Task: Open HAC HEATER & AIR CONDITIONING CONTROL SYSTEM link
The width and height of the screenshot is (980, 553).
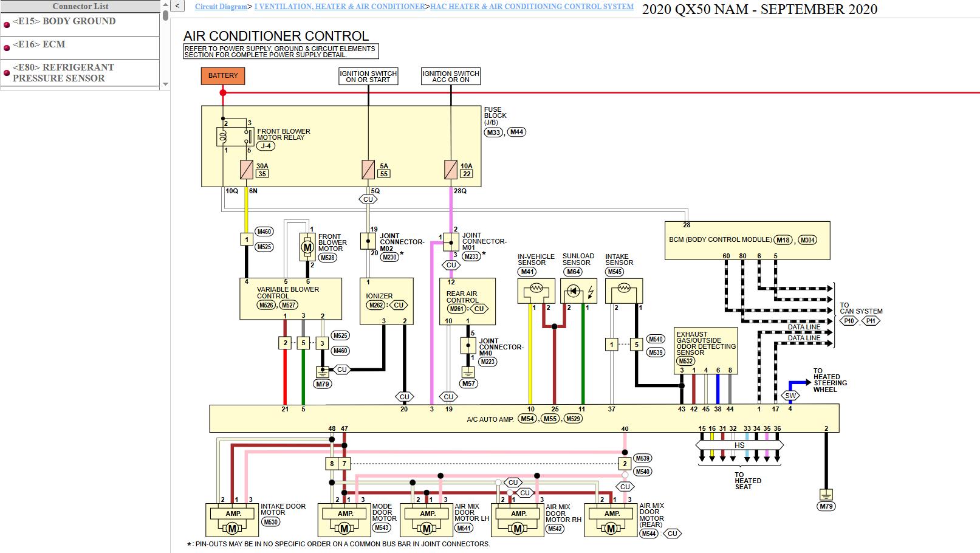Action: click(532, 7)
